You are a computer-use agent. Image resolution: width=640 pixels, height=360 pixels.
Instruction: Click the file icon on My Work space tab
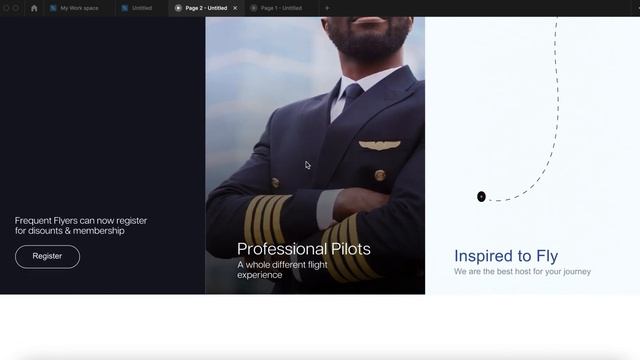tap(53, 8)
